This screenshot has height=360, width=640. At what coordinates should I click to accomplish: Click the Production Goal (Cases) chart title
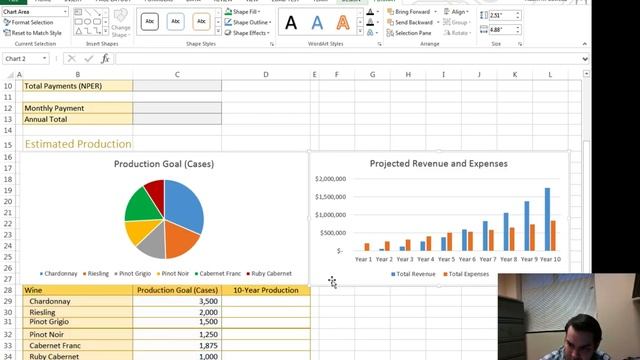[x=164, y=164]
